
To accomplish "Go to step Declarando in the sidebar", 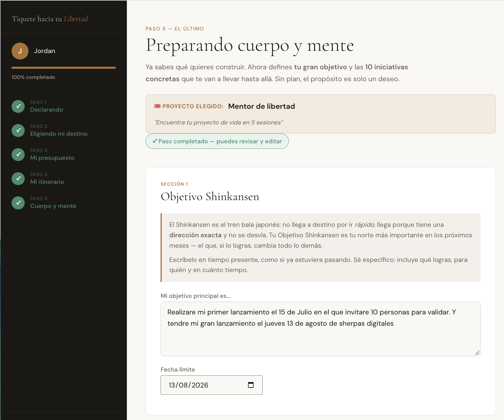I will pos(46,110).
